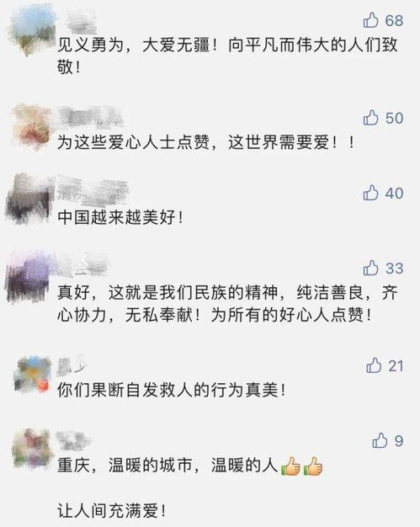Select the line '让人间充满爱!'
Screen dimensions: 420x527
click(112, 511)
